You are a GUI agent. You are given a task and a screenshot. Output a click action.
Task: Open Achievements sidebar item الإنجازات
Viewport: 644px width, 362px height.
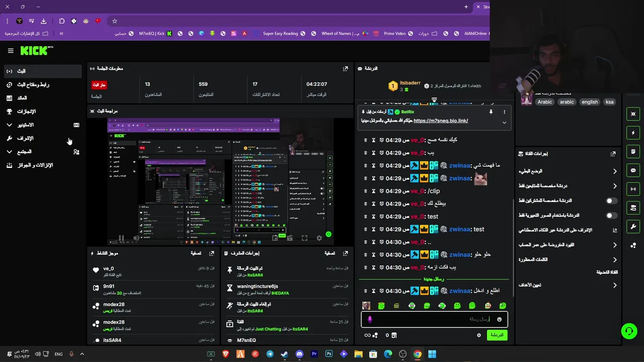pyautogui.click(x=42, y=111)
